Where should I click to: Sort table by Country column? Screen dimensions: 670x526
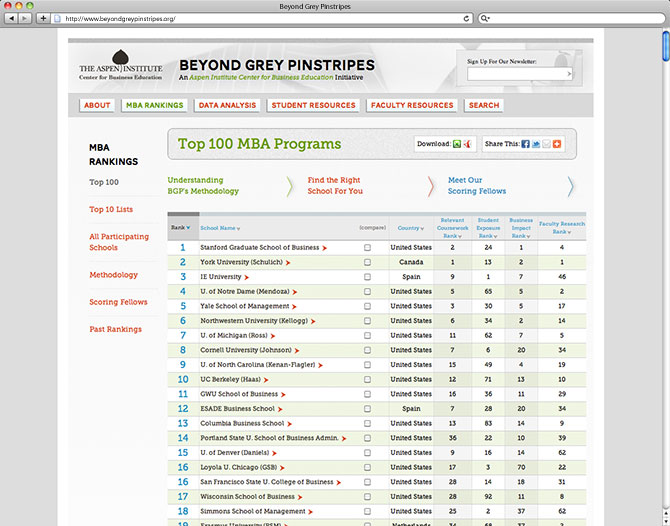pyautogui.click(x=411, y=228)
